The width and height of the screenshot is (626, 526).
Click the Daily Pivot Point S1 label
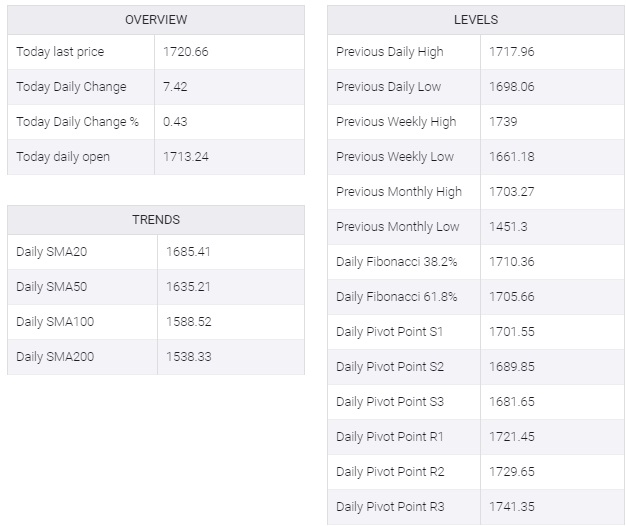coord(390,332)
